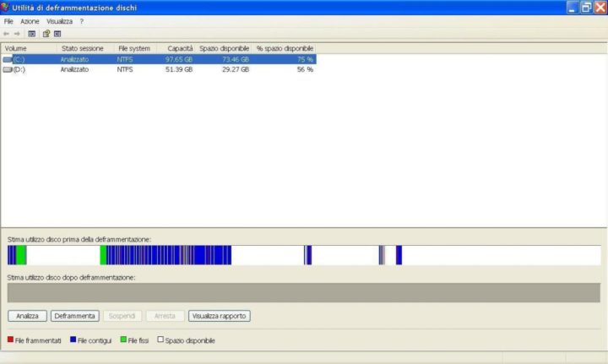Click the 51.39 GB capacity cell
608x364 pixels.
click(179, 69)
